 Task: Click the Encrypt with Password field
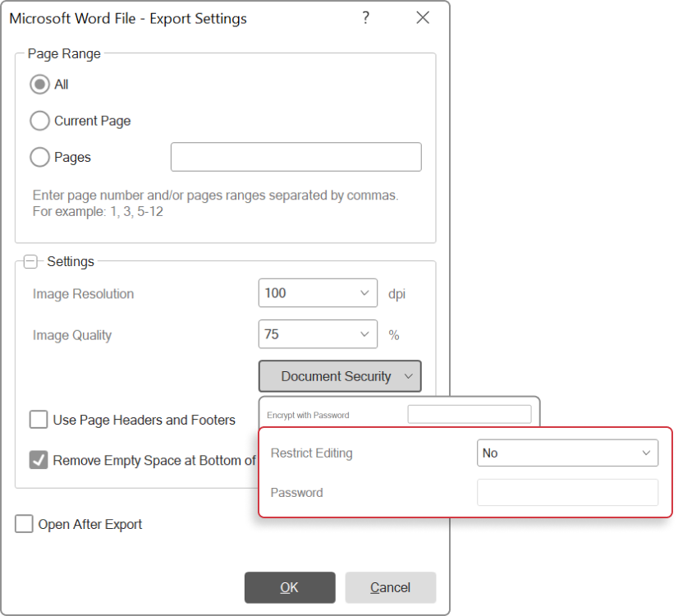pyautogui.click(x=469, y=415)
